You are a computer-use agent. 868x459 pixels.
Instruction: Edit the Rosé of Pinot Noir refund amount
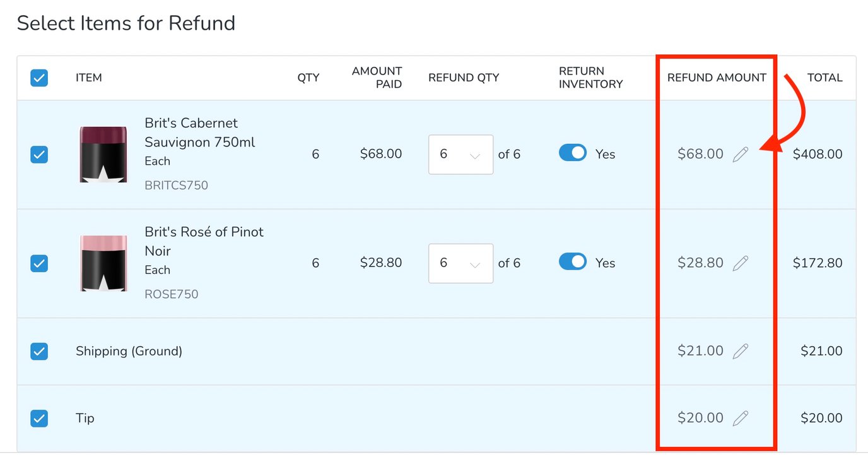click(741, 263)
